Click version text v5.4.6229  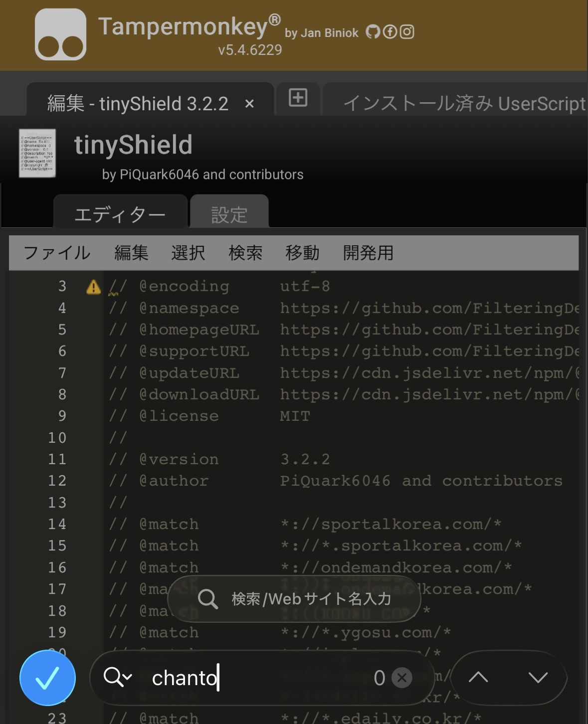coord(250,50)
